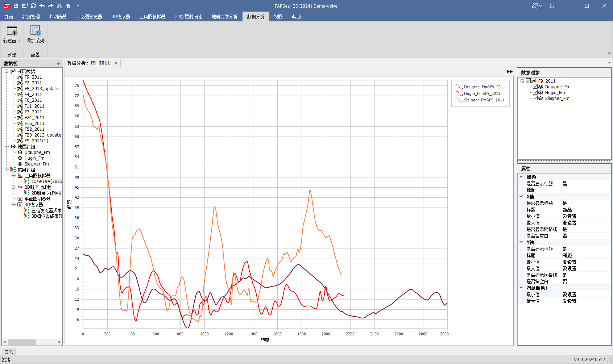Open the document tab list dropdown arrow
The height and width of the screenshot is (364, 613).
(x=609, y=63)
